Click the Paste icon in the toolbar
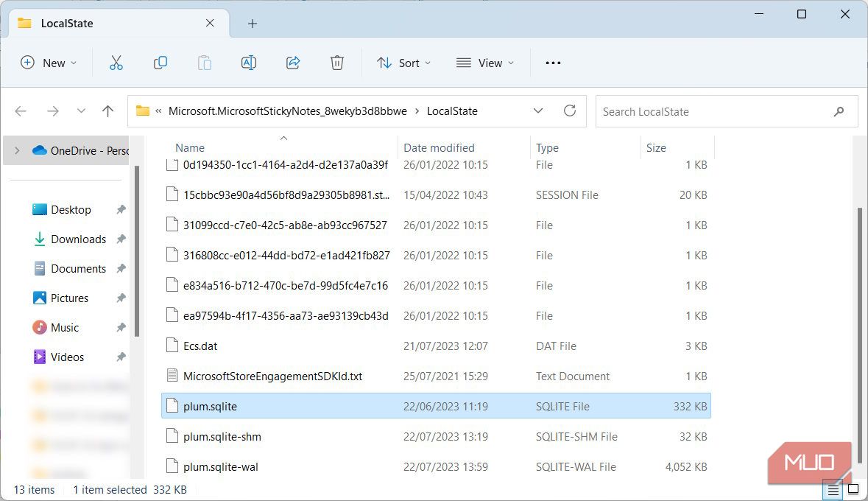The image size is (868, 501). coord(204,63)
